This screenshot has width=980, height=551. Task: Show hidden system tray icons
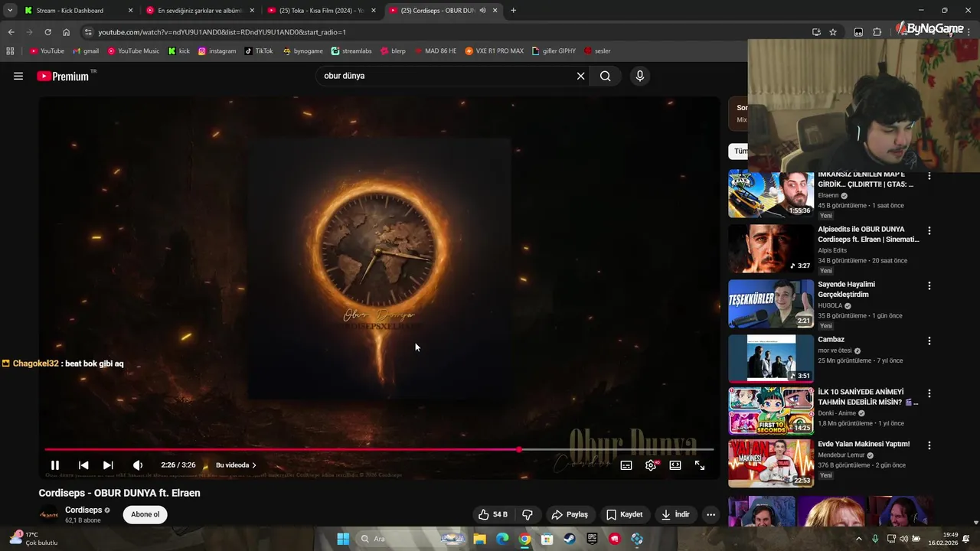[x=858, y=539]
